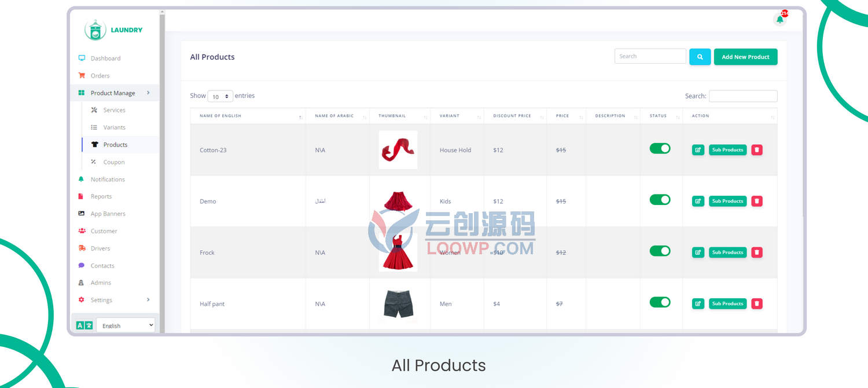Go to Orders menu item
The image size is (868, 388).
[x=100, y=76]
